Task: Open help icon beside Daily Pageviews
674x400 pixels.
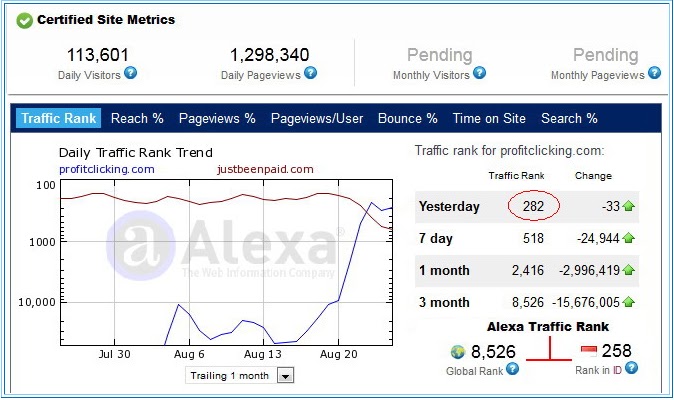Action: click(310, 73)
